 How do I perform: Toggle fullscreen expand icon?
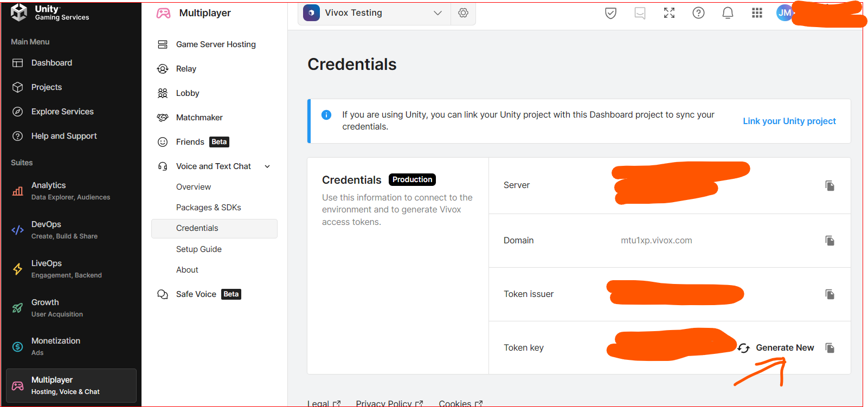pos(669,13)
